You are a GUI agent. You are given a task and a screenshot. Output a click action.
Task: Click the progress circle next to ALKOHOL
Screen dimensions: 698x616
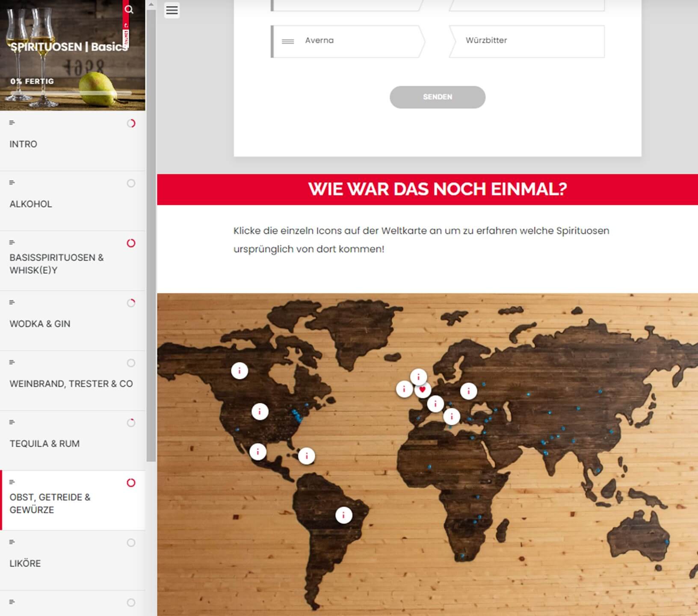click(x=131, y=183)
